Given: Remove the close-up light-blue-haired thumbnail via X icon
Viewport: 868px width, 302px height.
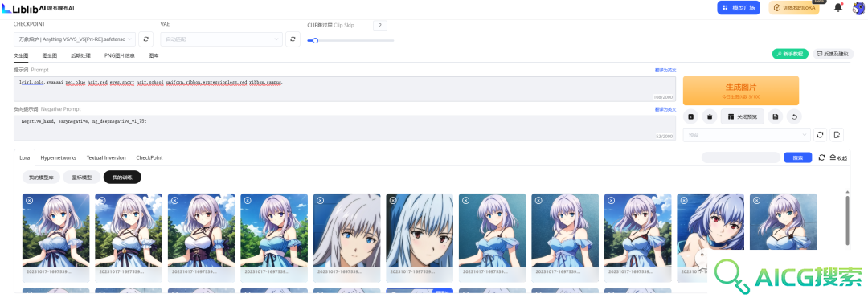Looking at the screenshot, I should click(392, 200).
